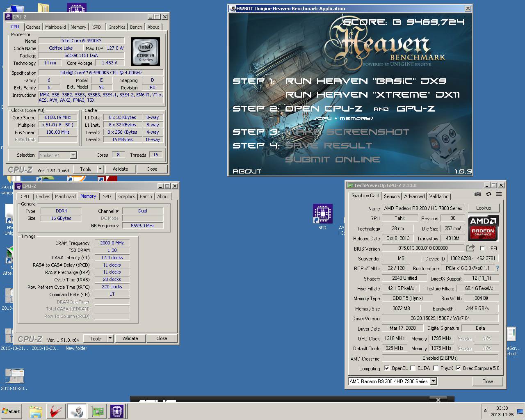
Task: Open the GPU-Z Validation tab
Action: 439,196
